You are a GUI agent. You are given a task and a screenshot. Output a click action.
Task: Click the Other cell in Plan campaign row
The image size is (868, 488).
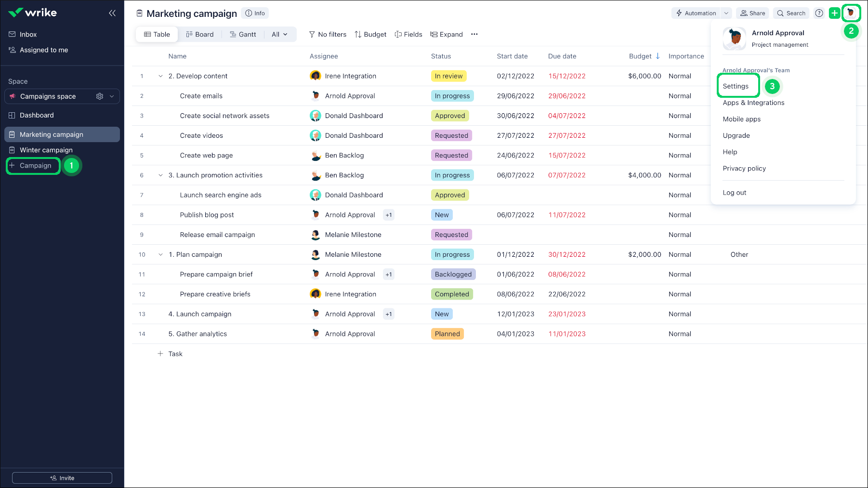739,254
